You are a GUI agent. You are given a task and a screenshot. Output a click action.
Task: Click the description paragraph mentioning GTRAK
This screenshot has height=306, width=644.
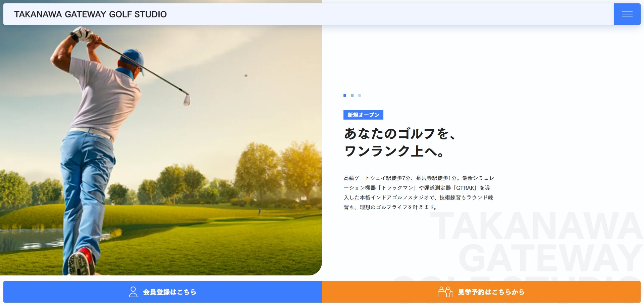pyautogui.click(x=419, y=192)
